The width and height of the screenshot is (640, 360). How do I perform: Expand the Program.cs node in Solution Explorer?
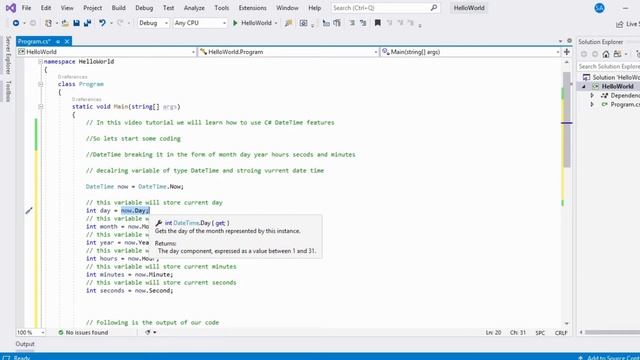click(x=592, y=104)
